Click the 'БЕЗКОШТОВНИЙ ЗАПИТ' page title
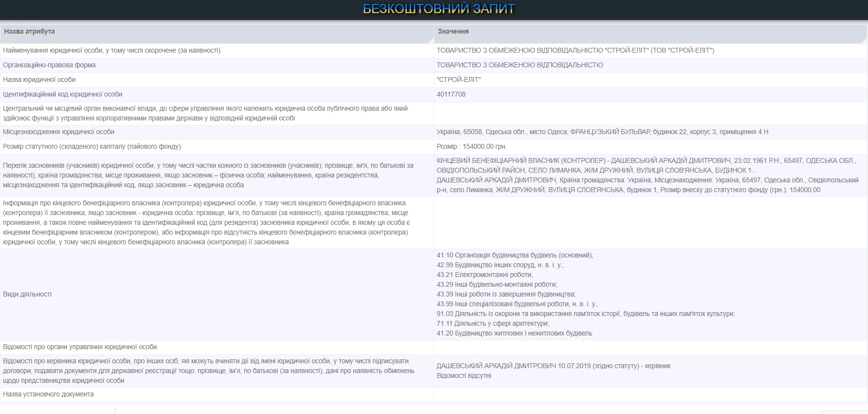The height and width of the screenshot is (414, 868). pos(439,9)
